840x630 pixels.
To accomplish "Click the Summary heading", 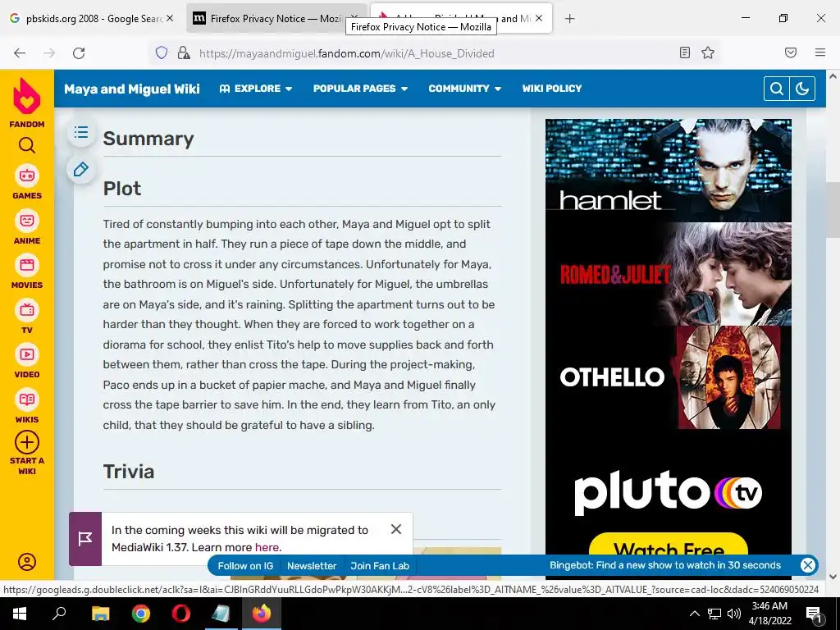I will point(148,138).
